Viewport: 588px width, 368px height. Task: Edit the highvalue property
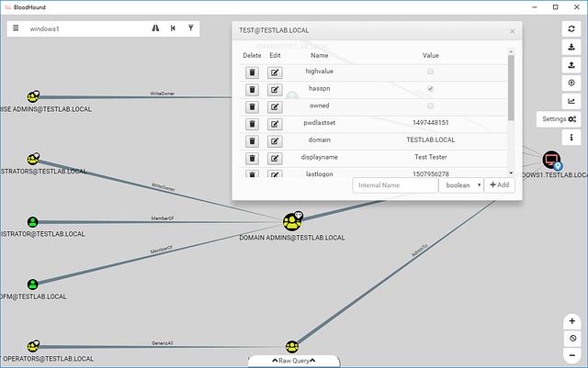tap(275, 72)
